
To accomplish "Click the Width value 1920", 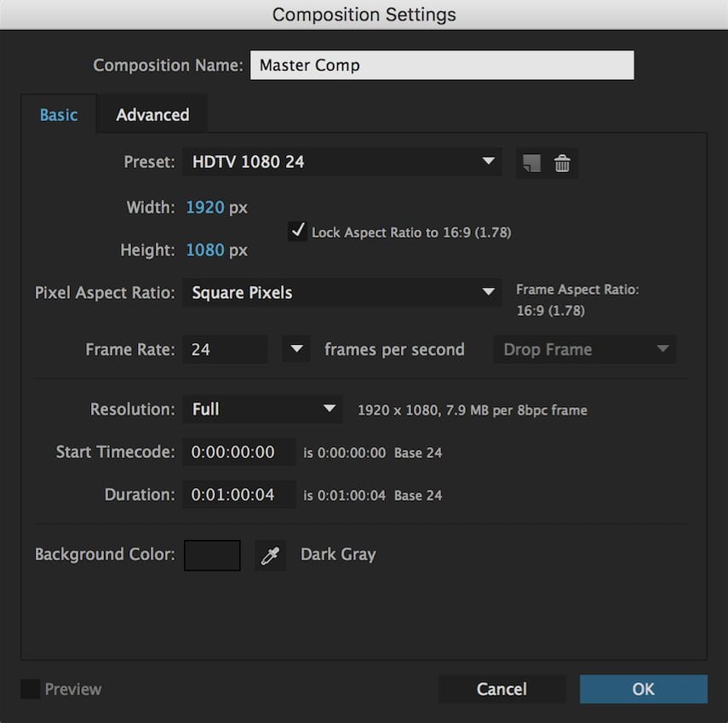I will tap(205, 207).
